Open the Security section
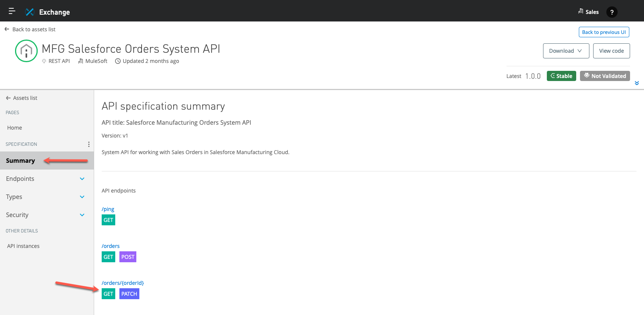This screenshot has height=315, width=644. pos(17,215)
